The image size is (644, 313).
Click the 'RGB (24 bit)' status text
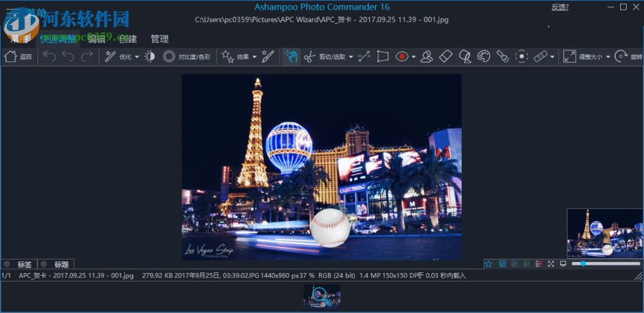pyautogui.click(x=337, y=275)
